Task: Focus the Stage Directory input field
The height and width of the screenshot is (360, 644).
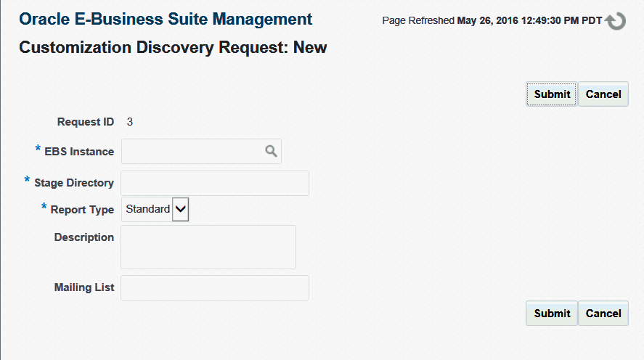Action: coord(215,183)
